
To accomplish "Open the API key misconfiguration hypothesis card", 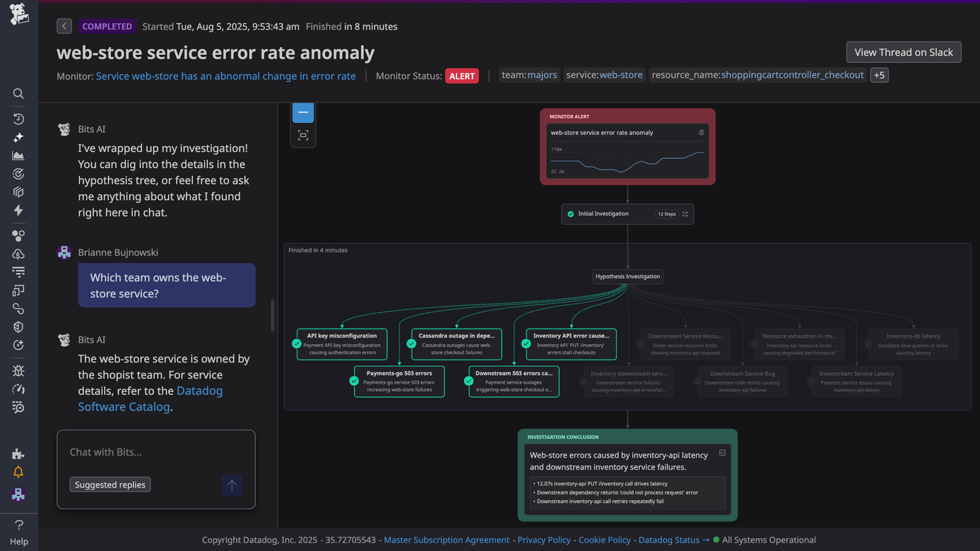I will tap(342, 344).
